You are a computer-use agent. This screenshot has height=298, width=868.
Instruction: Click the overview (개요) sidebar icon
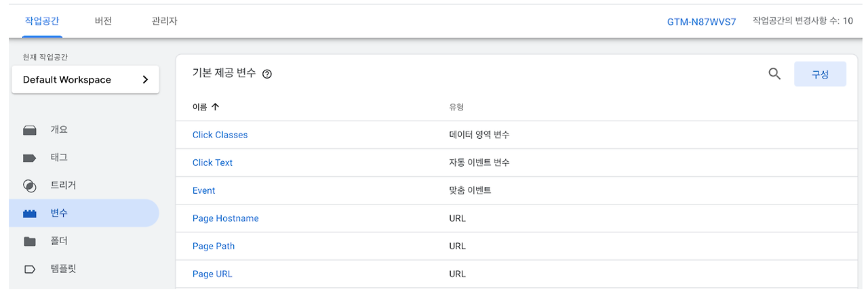29,130
